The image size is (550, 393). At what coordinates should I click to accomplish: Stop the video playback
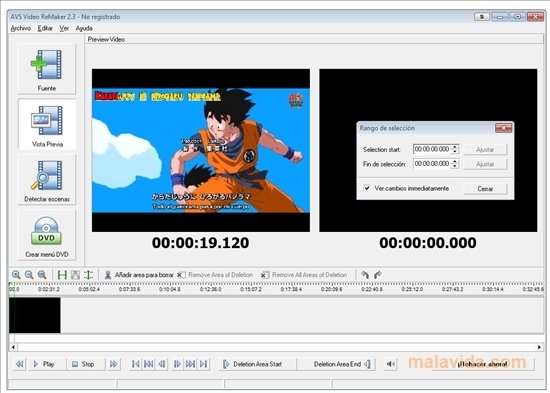click(x=86, y=364)
